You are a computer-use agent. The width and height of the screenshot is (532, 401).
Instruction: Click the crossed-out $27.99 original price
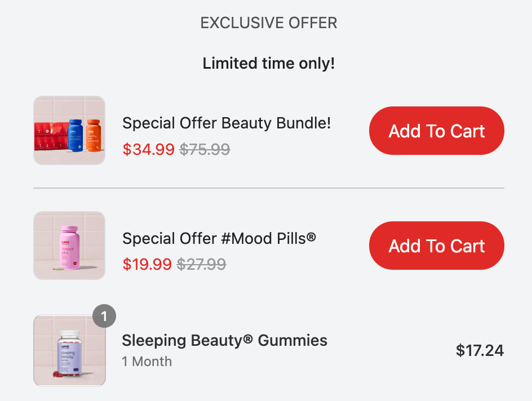tap(202, 264)
